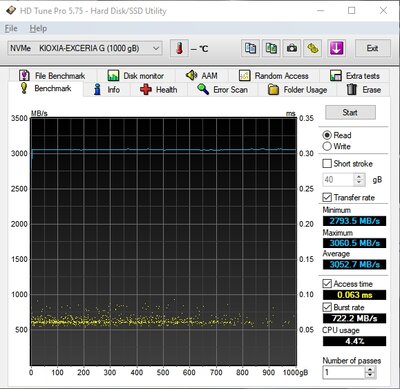Click the Exit button

[372, 49]
